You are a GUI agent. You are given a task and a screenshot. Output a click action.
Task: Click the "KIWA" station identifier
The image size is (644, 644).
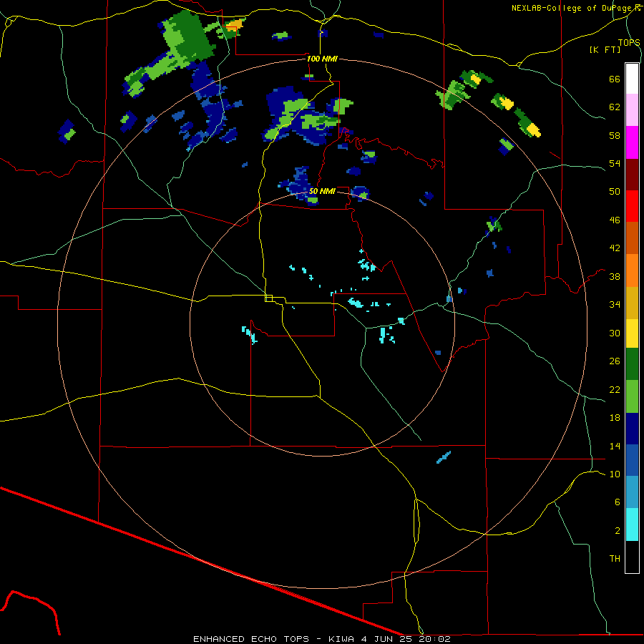341,639
